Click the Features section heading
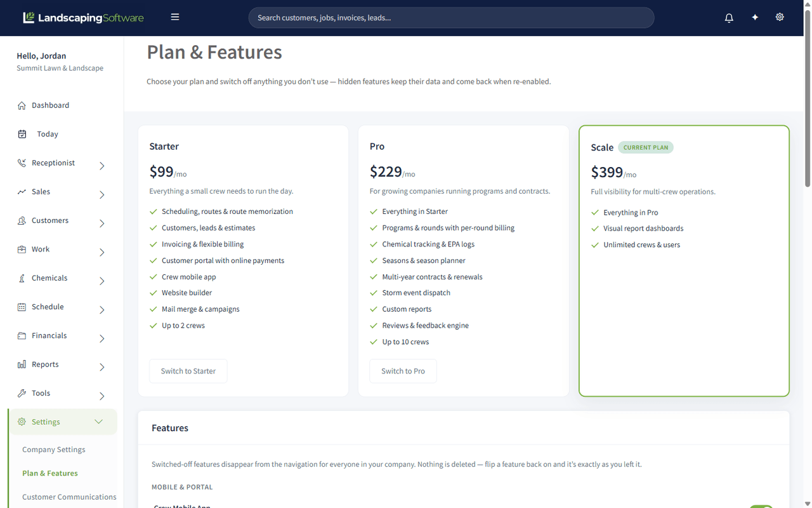This screenshot has width=812, height=508. tap(170, 428)
